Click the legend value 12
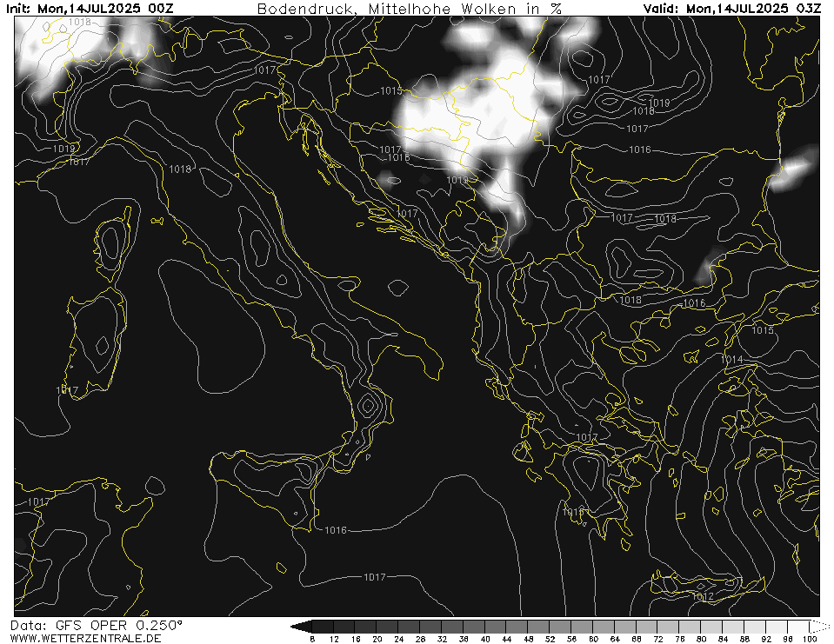This screenshot has height=644, width=834. 334,639
